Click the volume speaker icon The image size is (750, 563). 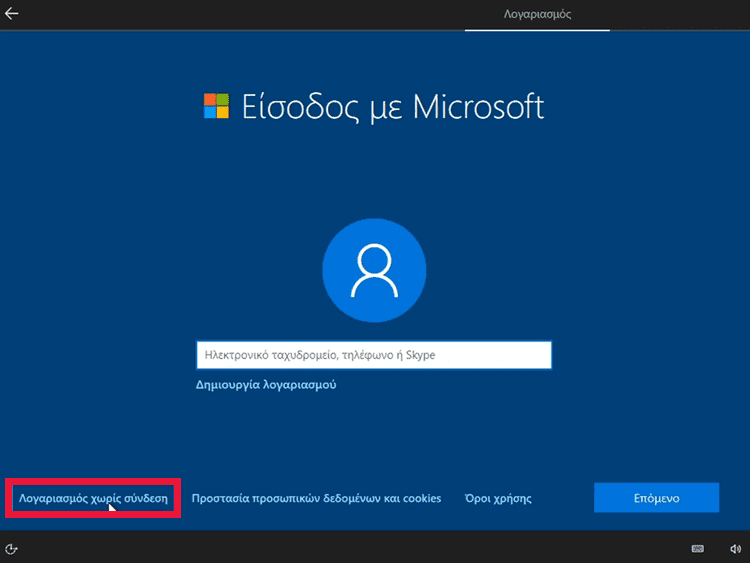[735, 549]
